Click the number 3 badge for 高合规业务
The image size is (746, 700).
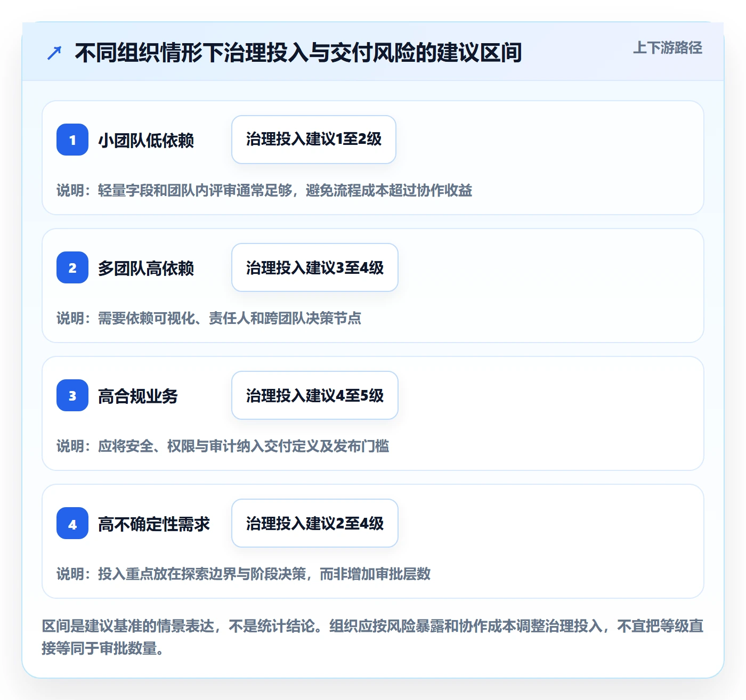coord(72,395)
